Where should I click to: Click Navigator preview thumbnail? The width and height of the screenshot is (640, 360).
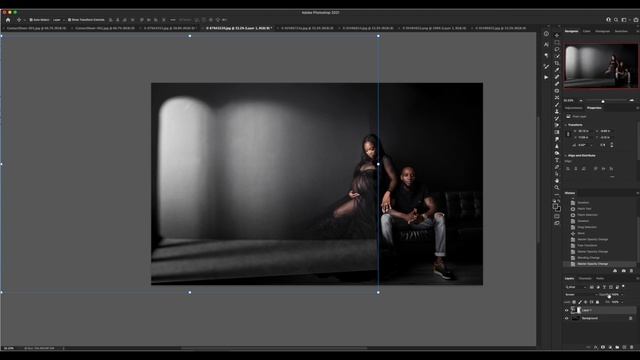point(601,65)
